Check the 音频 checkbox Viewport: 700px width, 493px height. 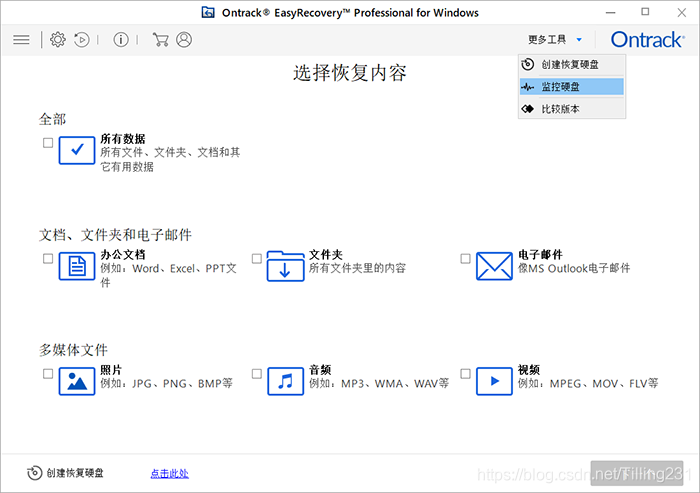tap(257, 374)
